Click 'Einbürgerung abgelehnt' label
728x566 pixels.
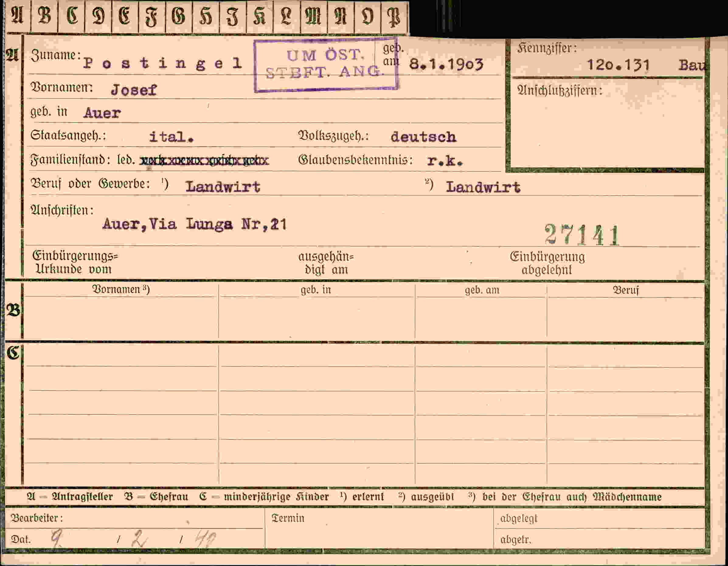pos(547,263)
